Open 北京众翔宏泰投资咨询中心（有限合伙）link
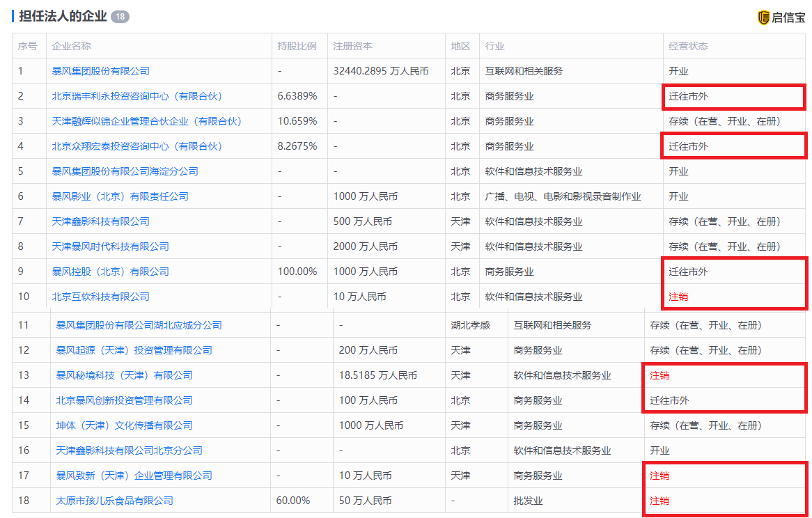812x518 pixels. pyautogui.click(x=137, y=146)
